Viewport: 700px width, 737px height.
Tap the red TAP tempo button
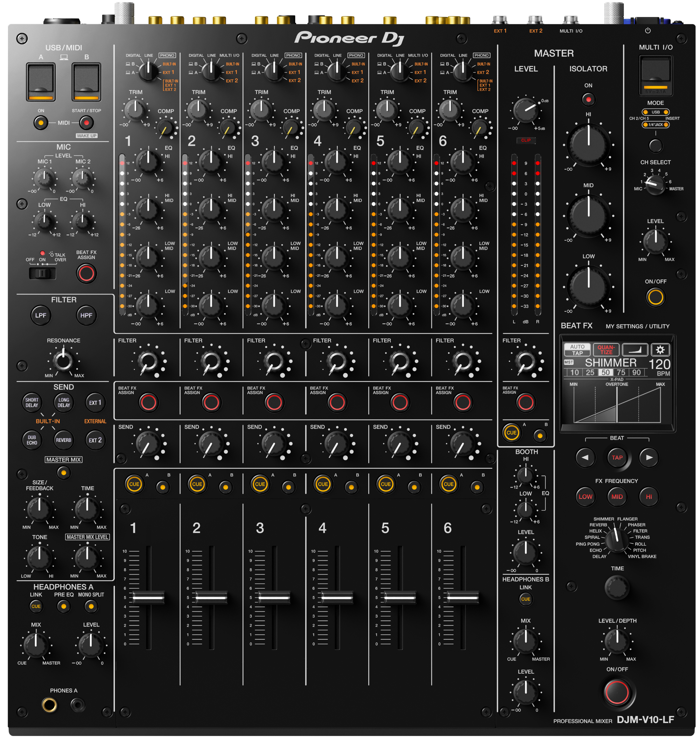(617, 458)
